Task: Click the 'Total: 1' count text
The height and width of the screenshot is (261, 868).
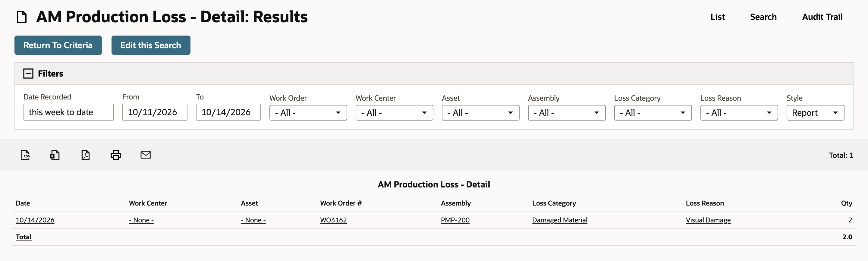Action: pyautogui.click(x=841, y=155)
